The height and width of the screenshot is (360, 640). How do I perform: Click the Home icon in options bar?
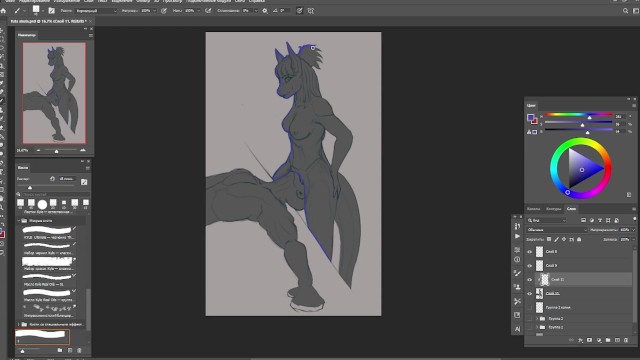pyautogui.click(x=3, y=11)
